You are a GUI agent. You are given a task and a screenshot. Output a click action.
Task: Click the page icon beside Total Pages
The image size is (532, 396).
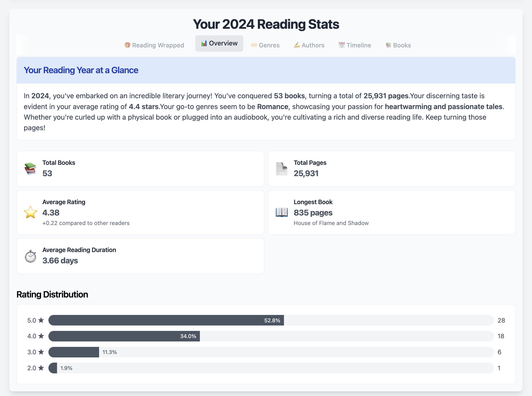pos(282,169)
